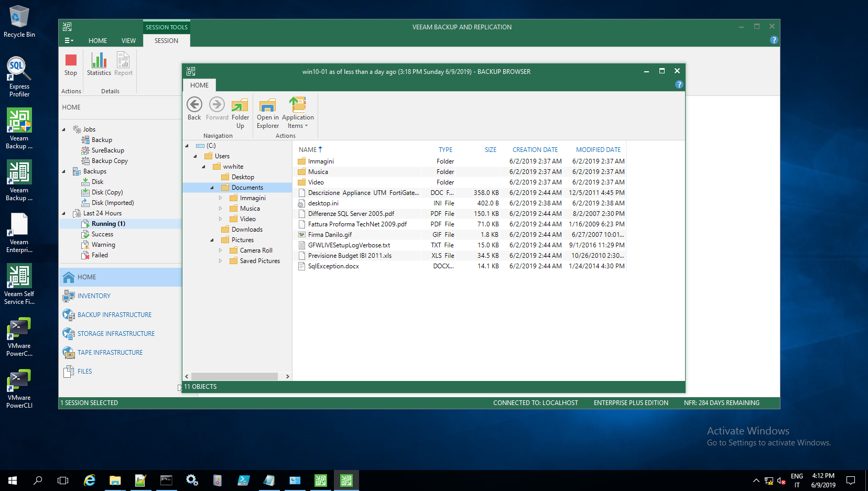The height and width of the screenshot is (491, 868).
Task: Sort files by SIZE column
Action: [x=490, y=150]
